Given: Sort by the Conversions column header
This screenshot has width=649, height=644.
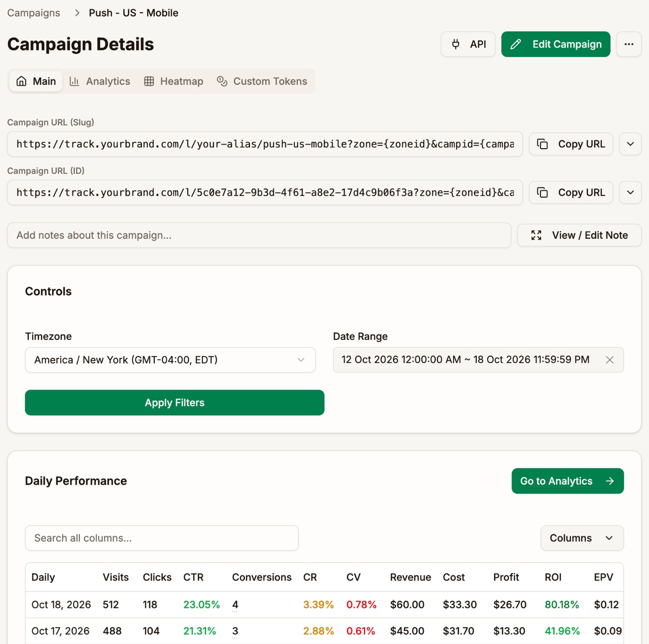Looking at the screenshot, I should click(x=262, y=578).
